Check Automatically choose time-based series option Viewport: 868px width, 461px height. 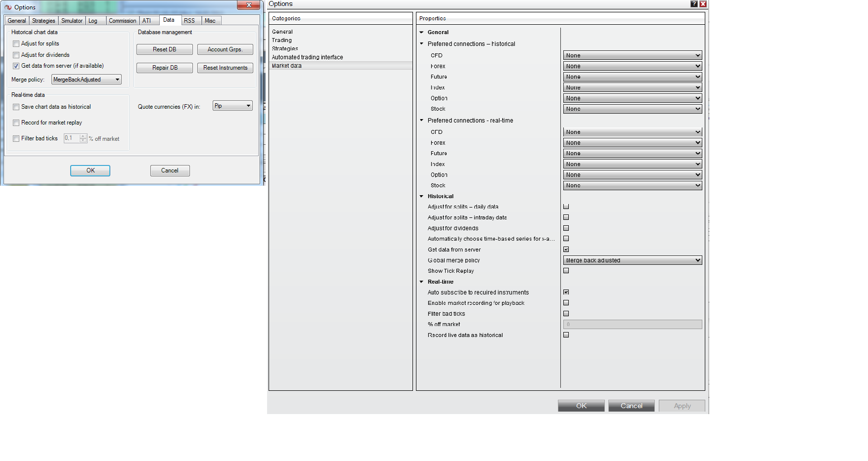coord(566,239)
